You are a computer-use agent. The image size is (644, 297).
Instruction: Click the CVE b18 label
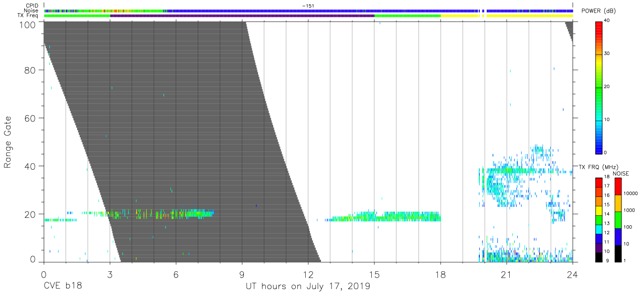[x=63, y=287]
